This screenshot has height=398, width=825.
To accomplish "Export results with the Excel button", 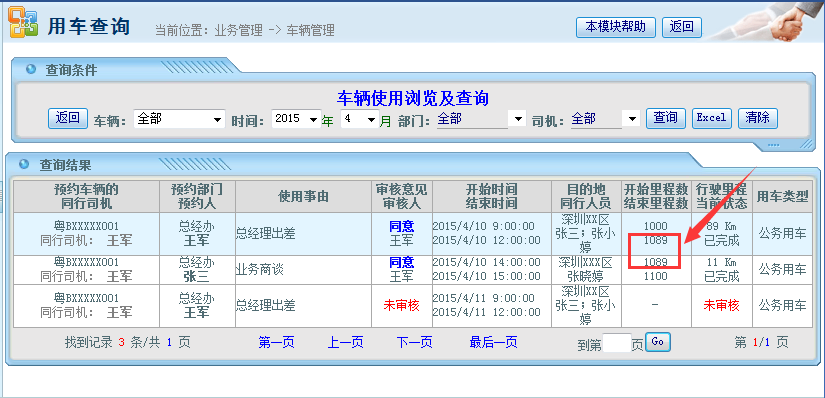I will (711, 118).
